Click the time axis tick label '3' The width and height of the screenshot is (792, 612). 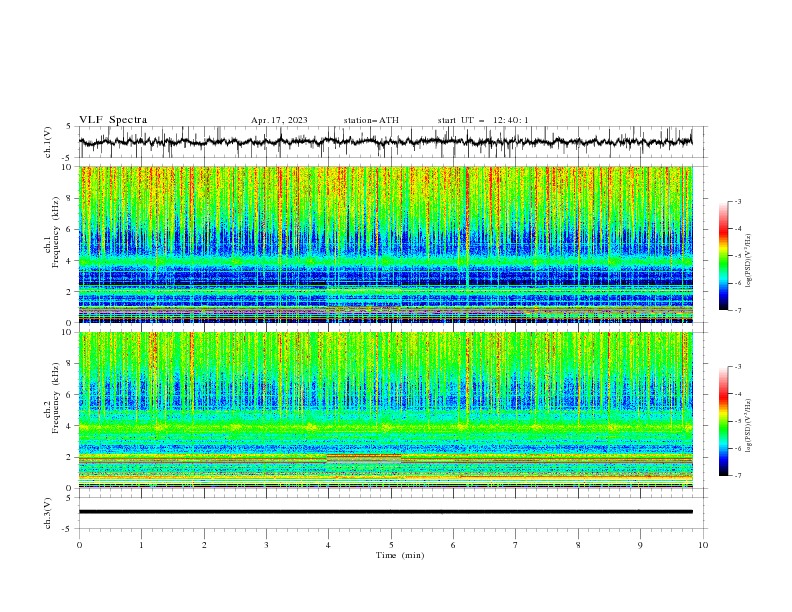pos(266,545)
